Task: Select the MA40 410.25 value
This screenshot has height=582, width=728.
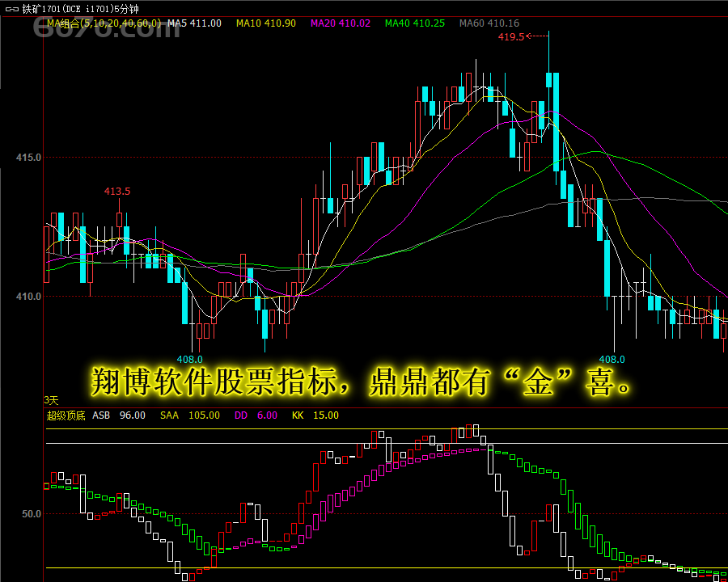Action: pyautogui.click(x=415, y=23)
